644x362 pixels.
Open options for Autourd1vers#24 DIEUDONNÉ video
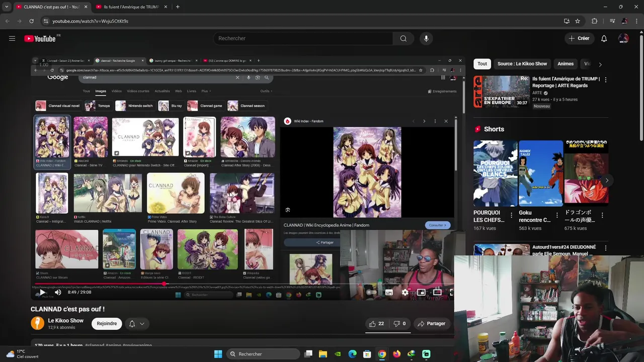point(605,248)
